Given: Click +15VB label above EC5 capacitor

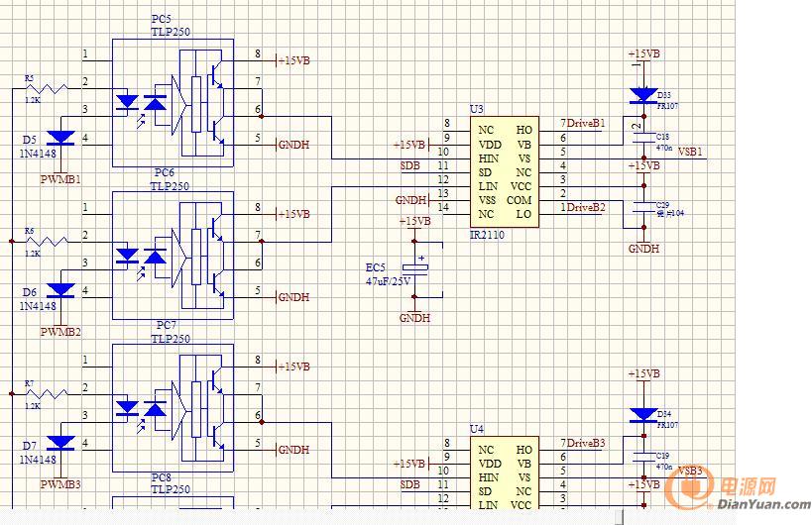Looking at the screenshot, I should tap(414, 221).
